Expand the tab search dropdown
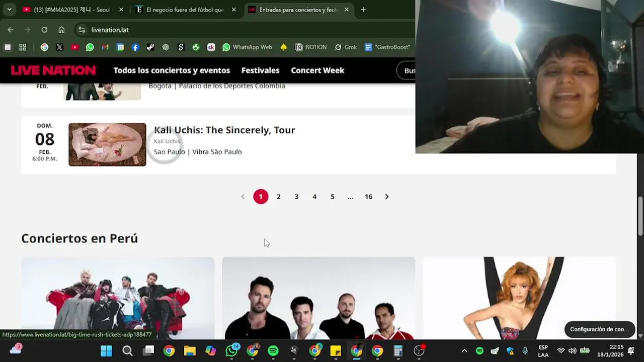The image size is (644, 362). tap(9, 10)
